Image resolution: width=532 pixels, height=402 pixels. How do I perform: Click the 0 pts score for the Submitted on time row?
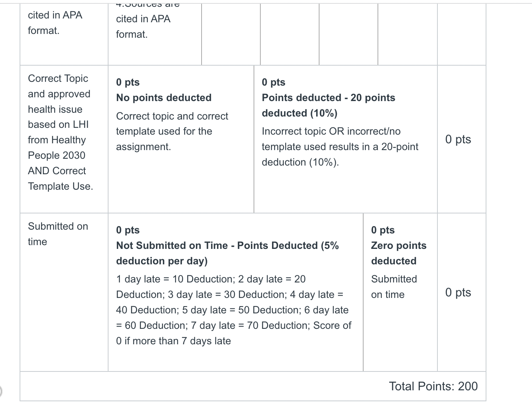pos(458,292)
